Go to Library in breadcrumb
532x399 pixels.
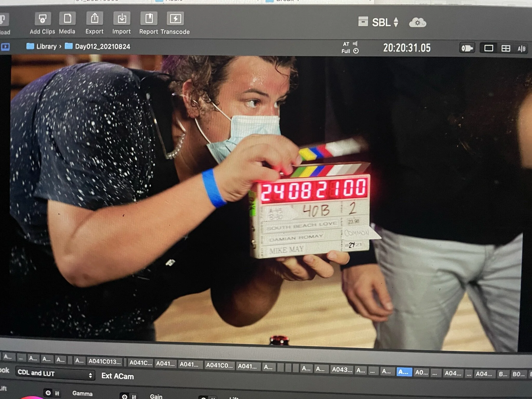46,46
